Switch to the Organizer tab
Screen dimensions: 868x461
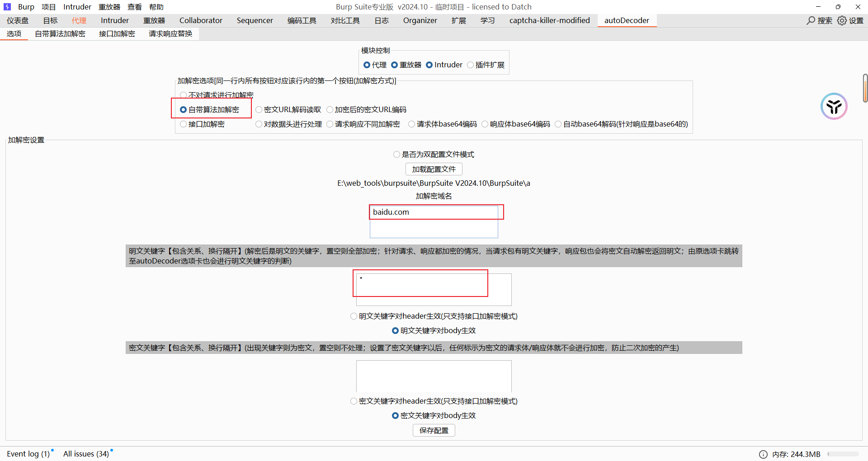420,20
